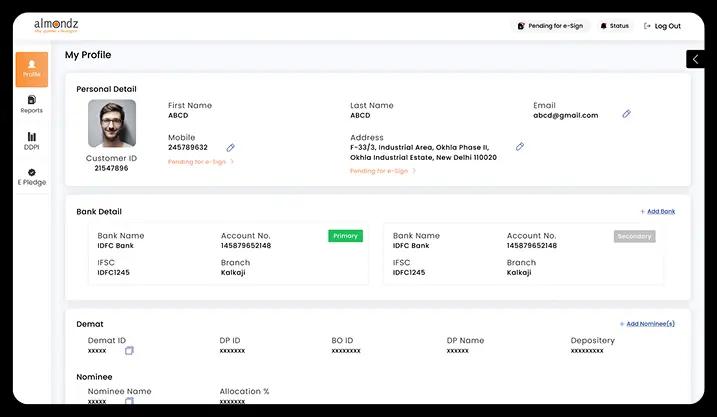Image resolution: width=717 pixels, height=417 pixels.
Task: Log Out of the account
Action: click(662, 26)
